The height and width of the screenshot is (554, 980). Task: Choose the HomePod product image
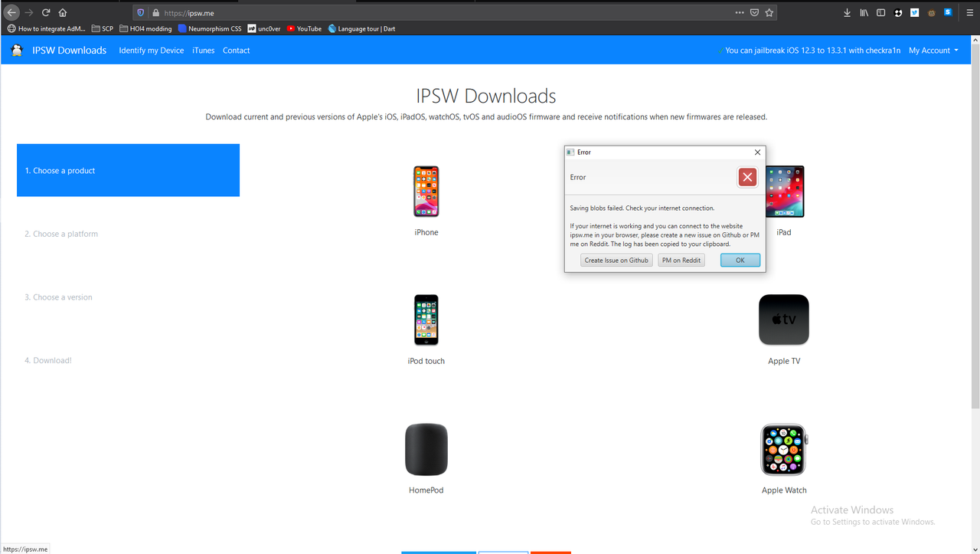[426, 449]
